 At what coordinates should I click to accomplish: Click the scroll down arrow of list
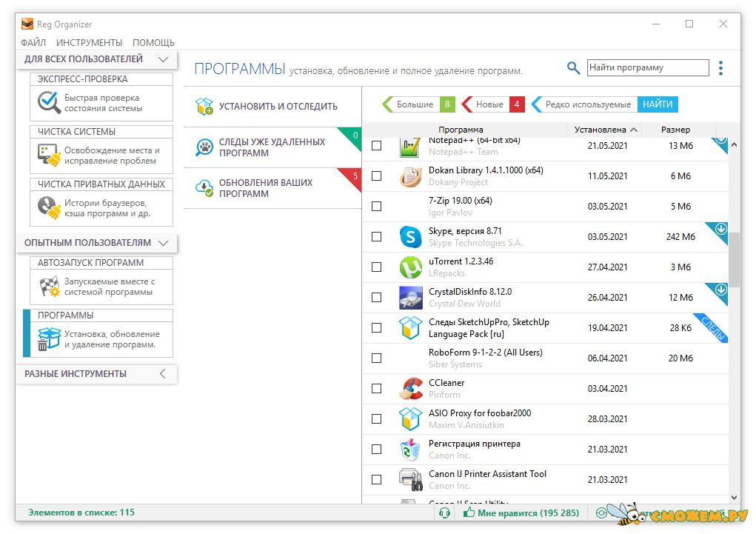coord(734,498)
